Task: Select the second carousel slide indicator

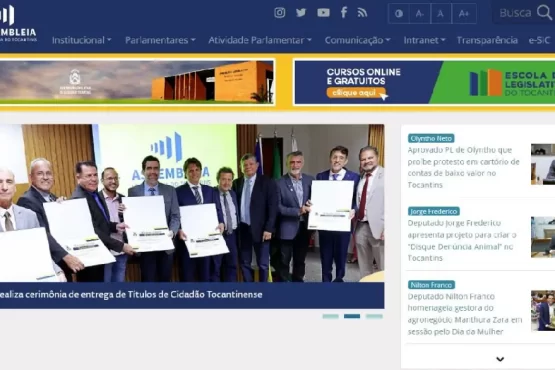Action: coord(352,316)
